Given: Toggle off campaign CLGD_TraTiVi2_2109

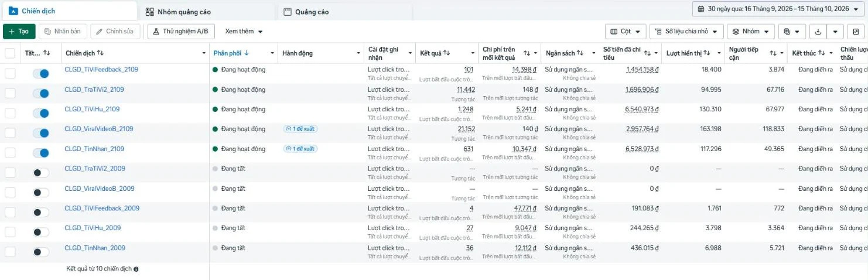Looking at the screenshot, I should coord(40,93).
